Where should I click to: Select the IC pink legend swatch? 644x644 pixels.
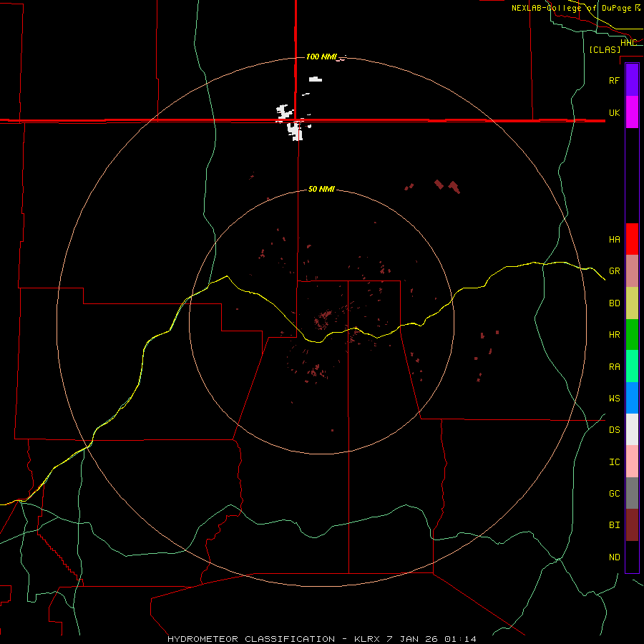[632, 462]
